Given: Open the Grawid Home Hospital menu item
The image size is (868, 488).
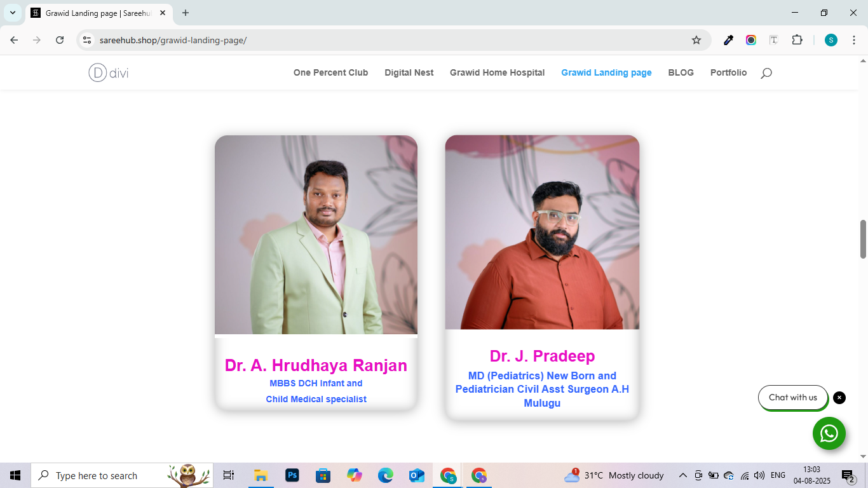Looking at the screenshot, I should click(497, 73).
